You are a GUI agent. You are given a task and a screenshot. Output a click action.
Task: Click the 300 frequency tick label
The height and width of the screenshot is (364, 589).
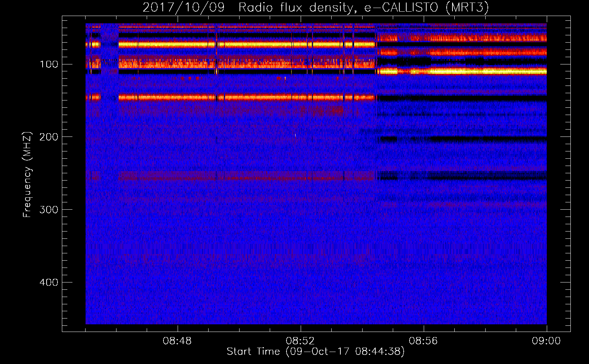point(49,210)
